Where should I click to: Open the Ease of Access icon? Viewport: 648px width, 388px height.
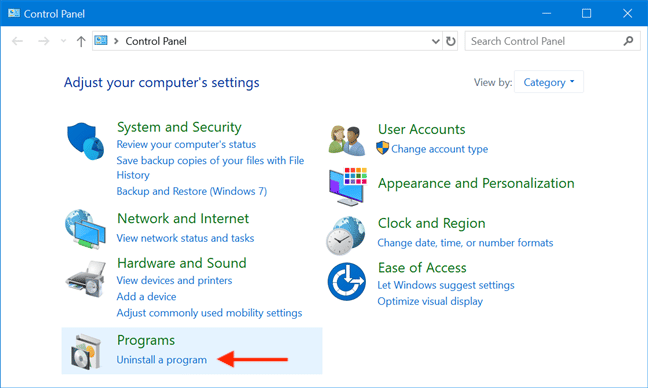pyautogui.click(x=347, y=282)
